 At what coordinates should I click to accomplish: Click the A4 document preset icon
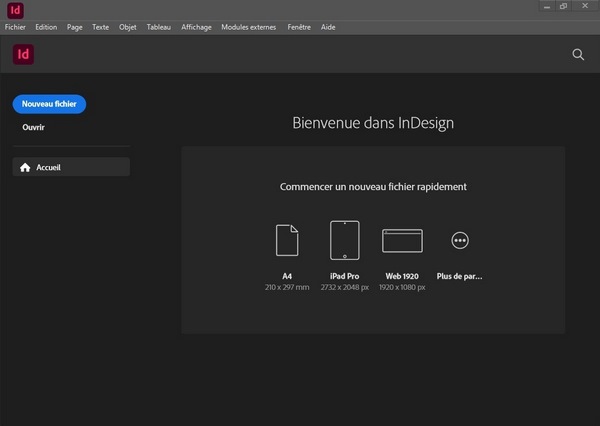click(287, 240)
